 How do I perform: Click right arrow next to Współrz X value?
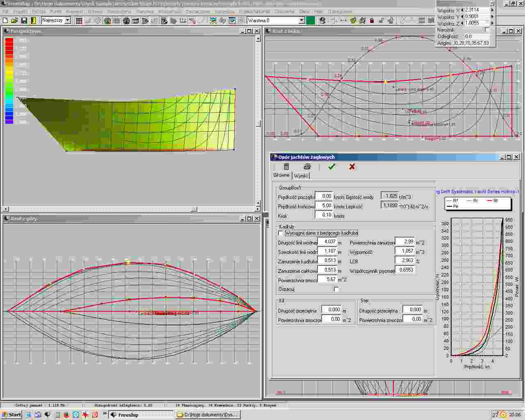493,10
